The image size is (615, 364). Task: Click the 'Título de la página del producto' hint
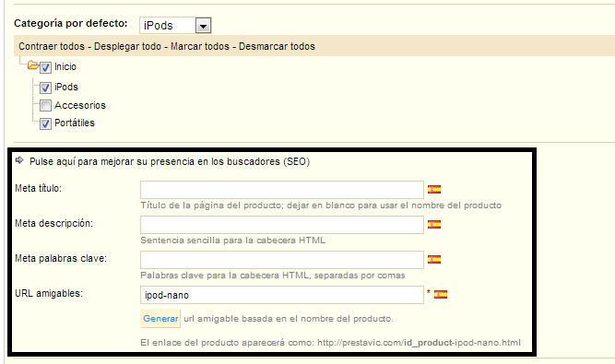[x=321, y=205]
